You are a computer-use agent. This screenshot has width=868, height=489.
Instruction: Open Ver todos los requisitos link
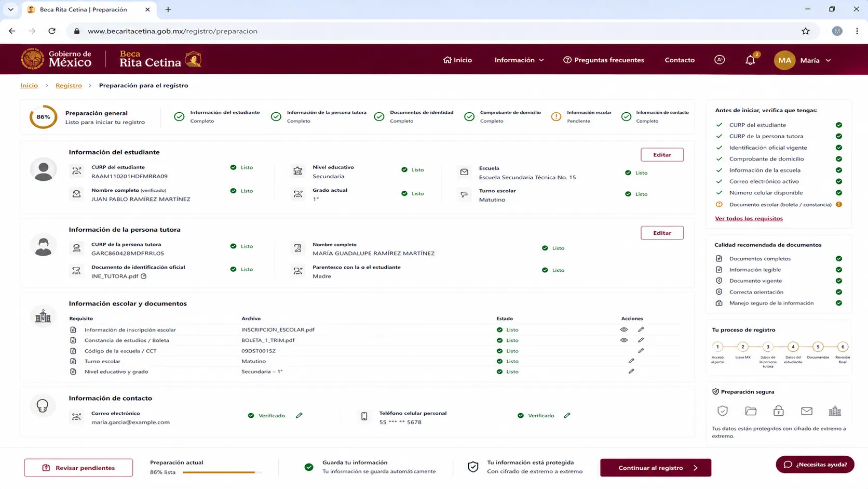[x=749, y=219]
